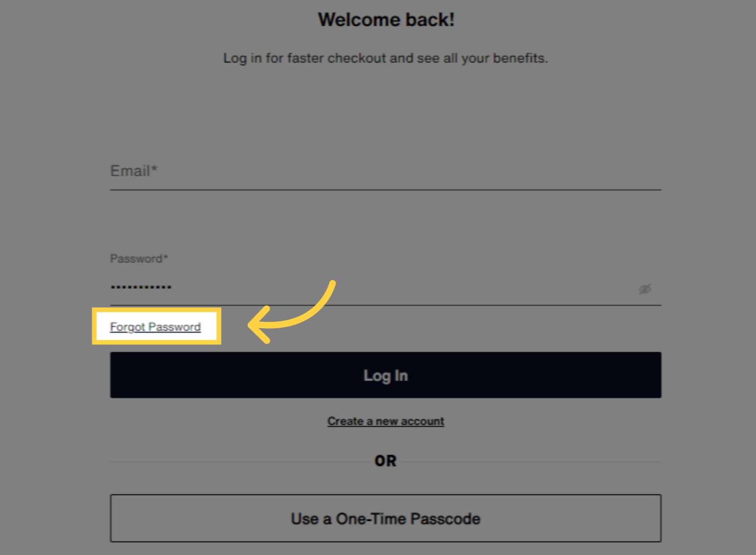The image size is (756, 555).
Task: Click the OR divider text
Action: coord(385,461)
